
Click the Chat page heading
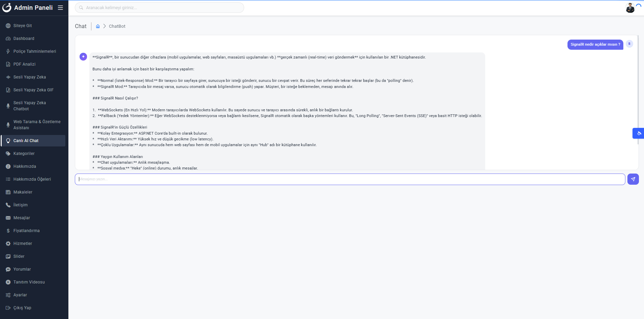point(81,26)
